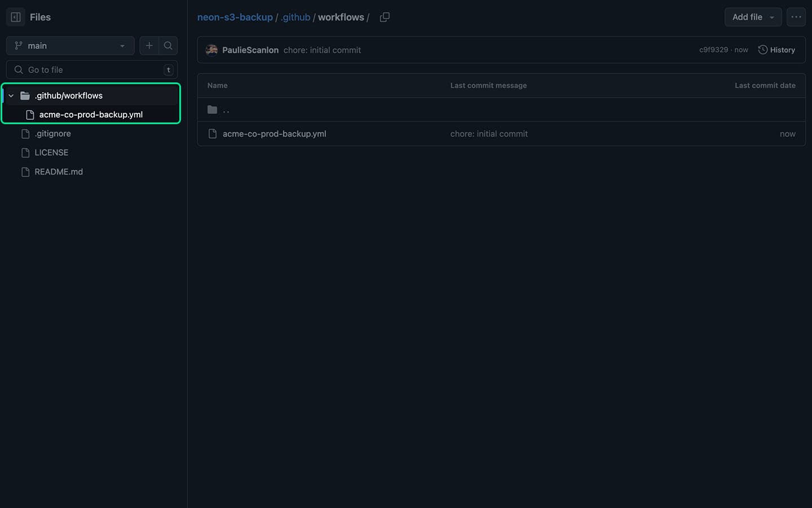The image size is (812, 508).
Task: Open README.md from the file tree
Action: click(x=59, y=172)
